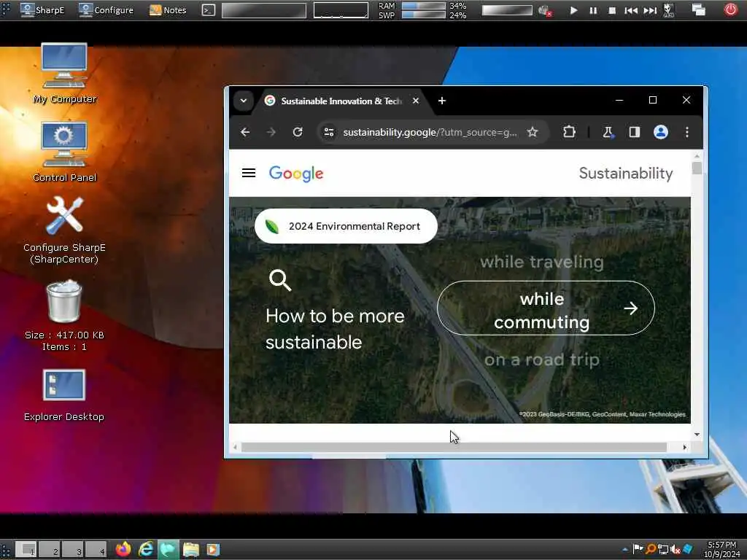Click the CPU graph monitor in top bar

coord(341,10)
